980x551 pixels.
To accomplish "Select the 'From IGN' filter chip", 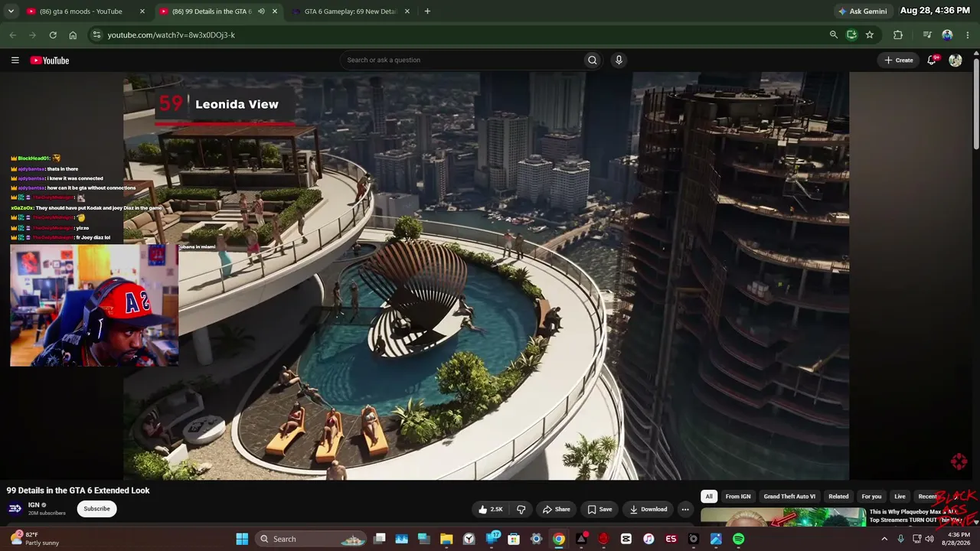I will [738, 497].
